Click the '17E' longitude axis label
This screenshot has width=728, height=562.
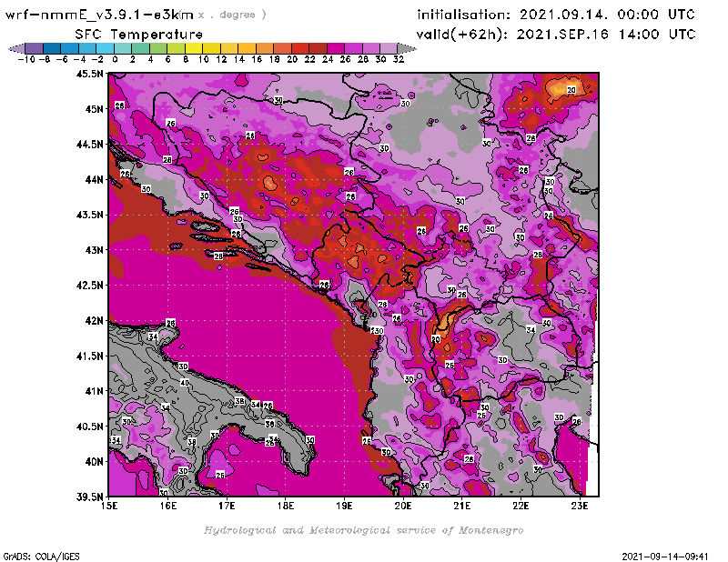point(227,506)
